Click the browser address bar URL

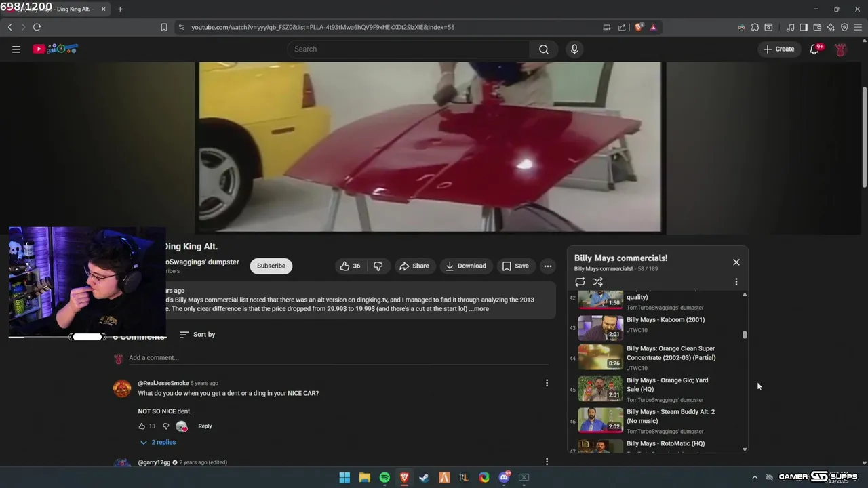click(323, 27)
